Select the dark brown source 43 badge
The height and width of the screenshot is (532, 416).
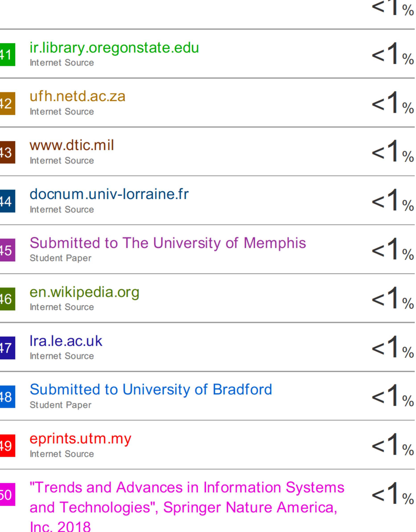pos(7,152)
